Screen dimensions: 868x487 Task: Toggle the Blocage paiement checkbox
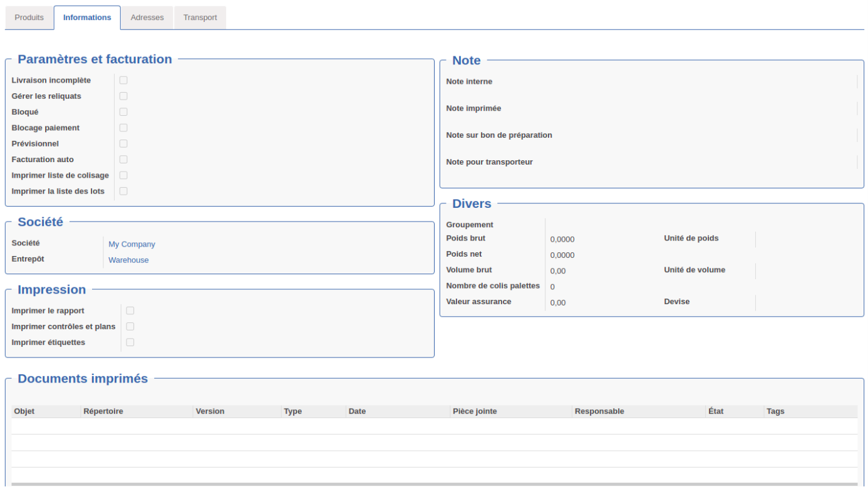point(123,128)
